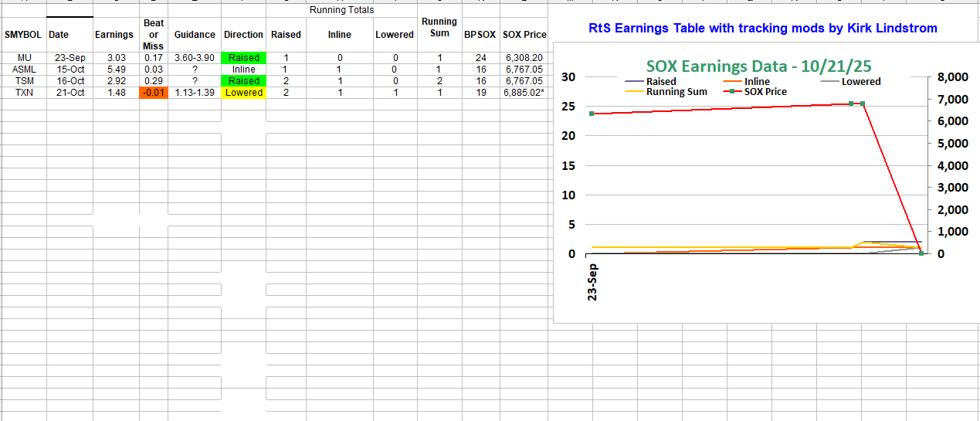This screenshot has height=421, width=980.
Task: Select the Inline direction cell for ASML
Action: pos(243,70)
